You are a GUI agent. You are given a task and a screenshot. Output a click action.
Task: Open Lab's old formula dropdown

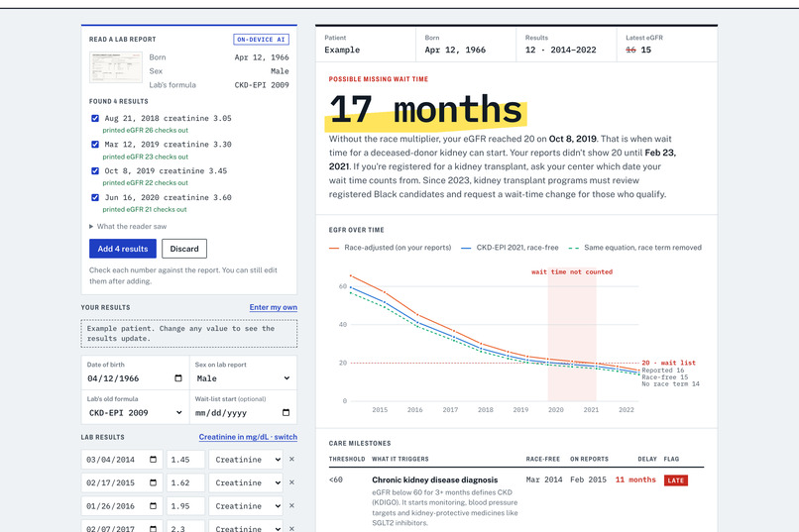(x=135, y=412)
